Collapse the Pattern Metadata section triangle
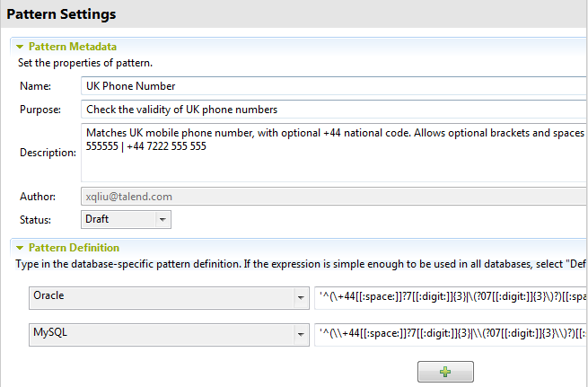Image resolution: width=588 pixels, height=387 pixels. (18, 46)
